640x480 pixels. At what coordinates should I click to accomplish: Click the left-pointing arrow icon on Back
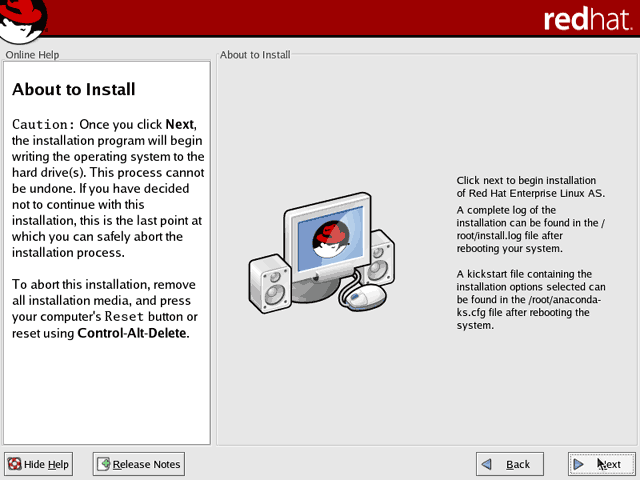click(486, 464)
